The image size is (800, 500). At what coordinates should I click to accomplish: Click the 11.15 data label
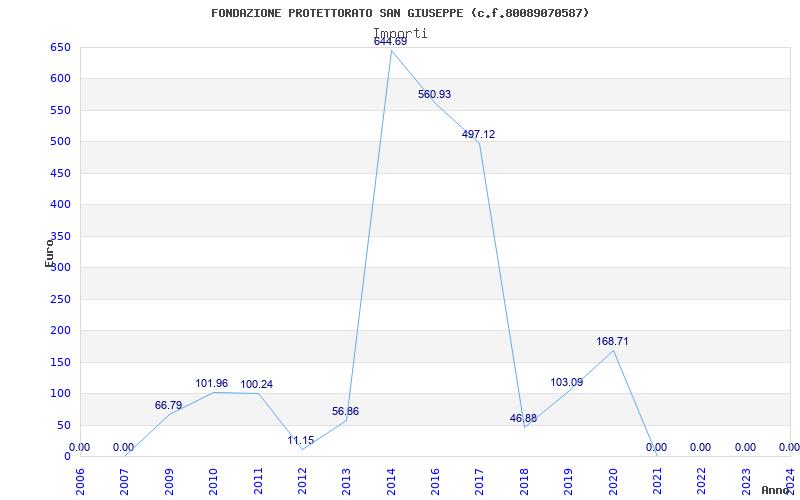pyautogui.click(x=301, y=440)
